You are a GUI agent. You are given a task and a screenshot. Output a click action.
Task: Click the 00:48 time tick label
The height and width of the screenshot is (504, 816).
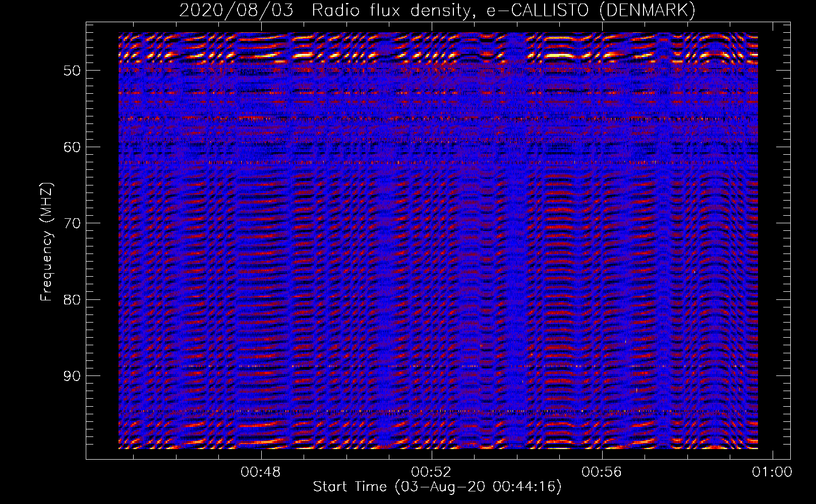click(x=261, y=472)
